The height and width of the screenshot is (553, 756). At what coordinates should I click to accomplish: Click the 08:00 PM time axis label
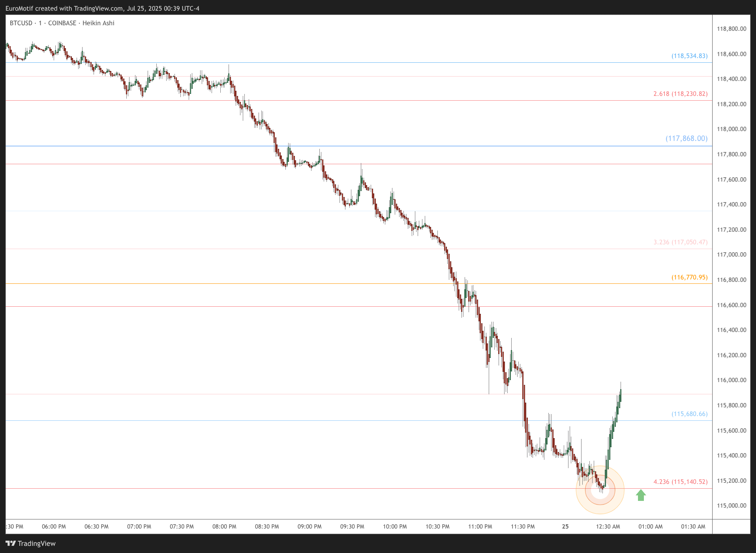(x=224, y=527)
